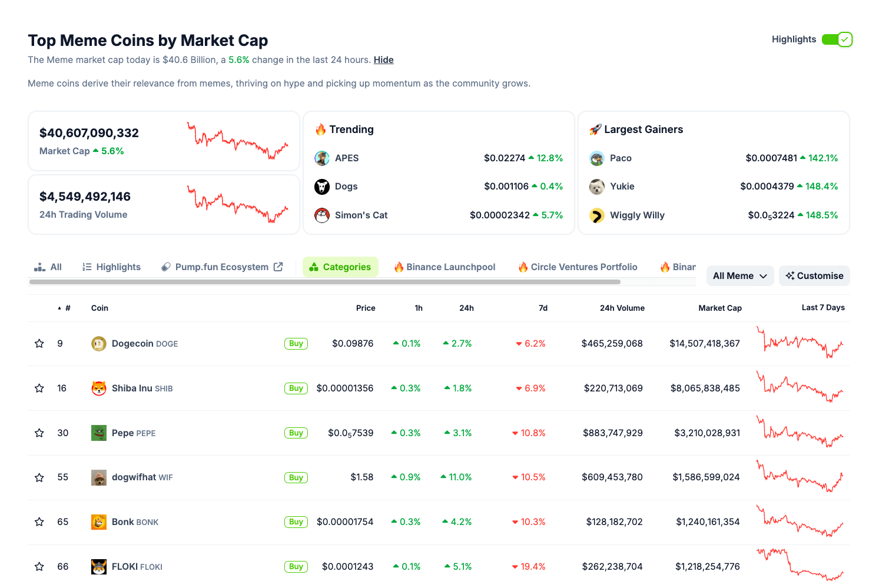Open the Customise table options
The height and width of the screenshot is (588, 889).
pos(814,276)
